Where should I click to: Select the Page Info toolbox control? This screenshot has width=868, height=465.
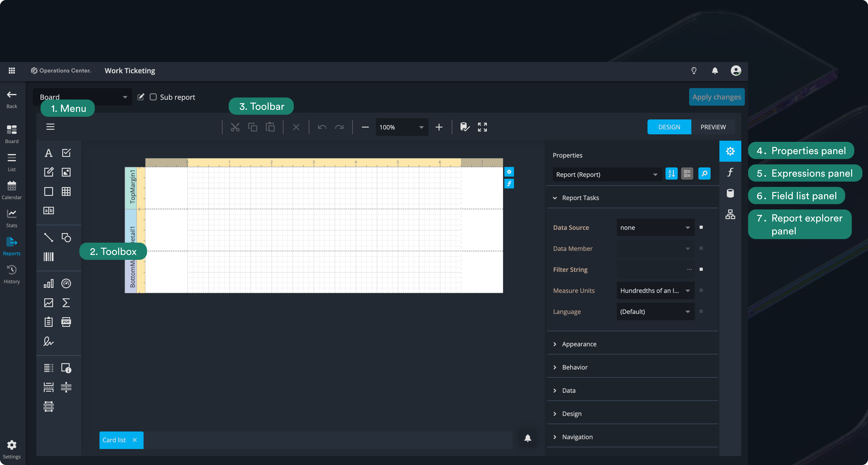(66, 368)
